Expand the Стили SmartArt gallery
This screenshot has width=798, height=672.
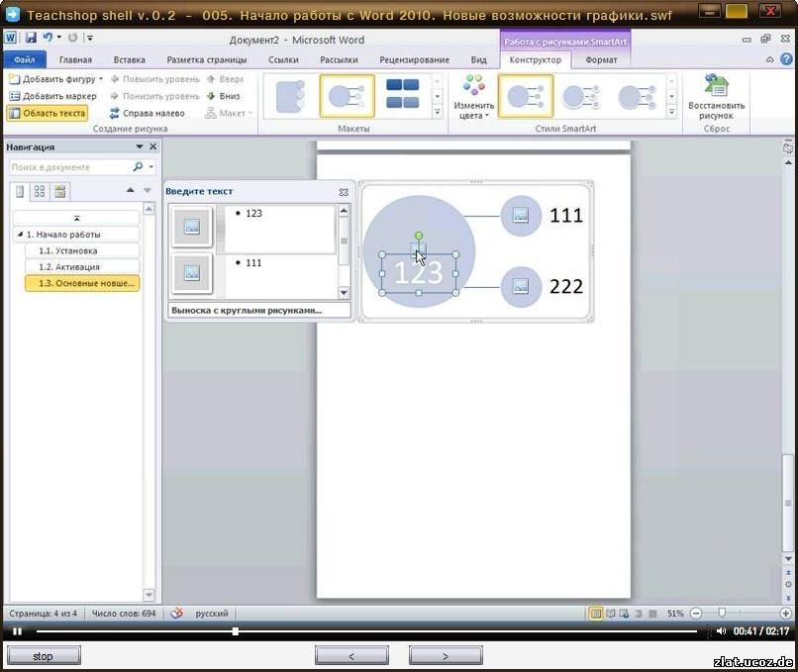[672, 112]
